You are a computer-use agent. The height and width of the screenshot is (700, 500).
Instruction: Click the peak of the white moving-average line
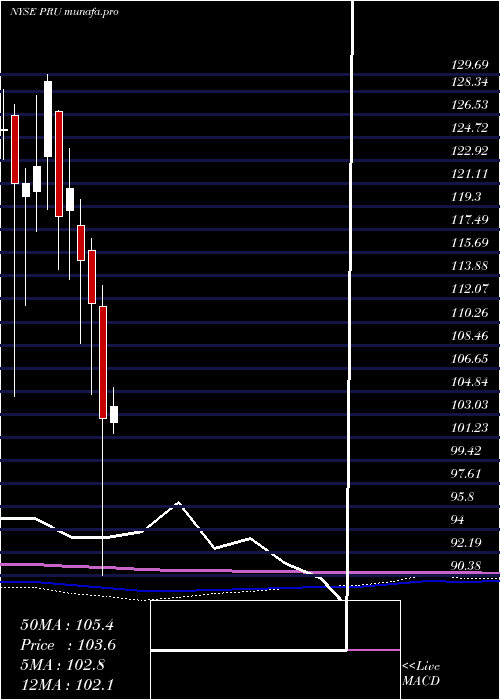(x=178, y=503)
